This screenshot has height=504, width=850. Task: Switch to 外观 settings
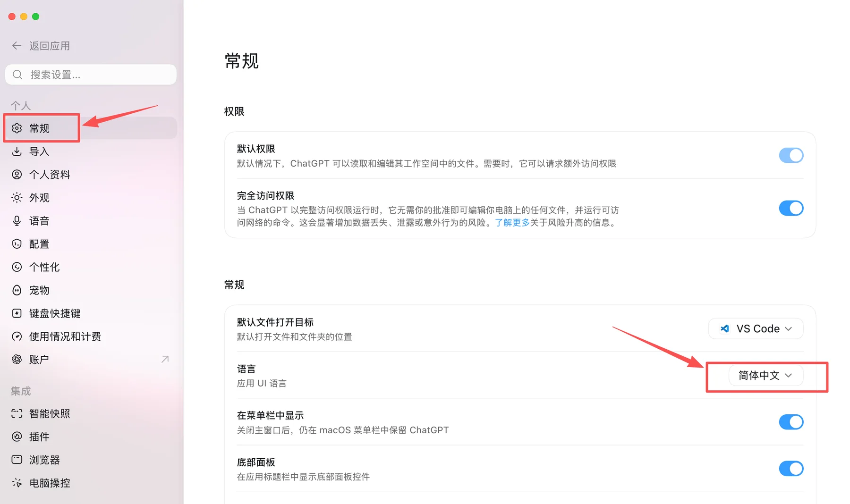91,198
